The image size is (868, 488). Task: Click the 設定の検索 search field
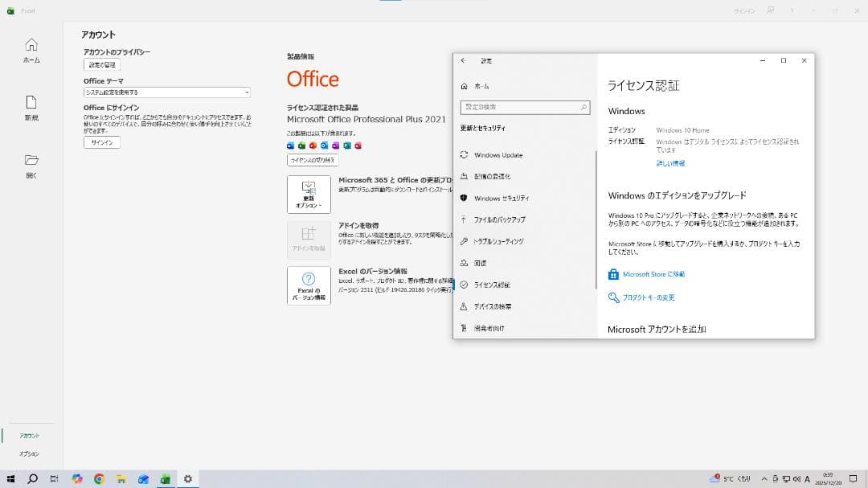(525, 106)
